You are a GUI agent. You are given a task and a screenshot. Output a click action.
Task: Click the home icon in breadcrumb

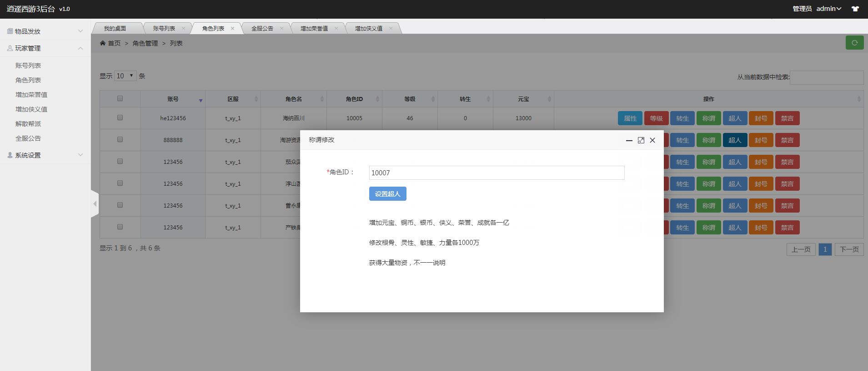pos(103,43)
